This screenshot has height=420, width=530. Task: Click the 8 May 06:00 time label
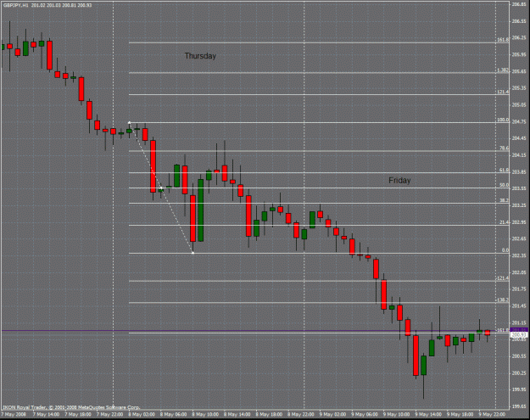tap(173, 415)
